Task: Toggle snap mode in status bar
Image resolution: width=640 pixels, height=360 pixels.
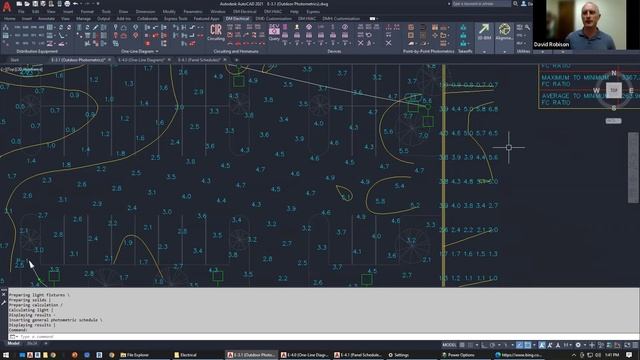Action: coord(470,345)
